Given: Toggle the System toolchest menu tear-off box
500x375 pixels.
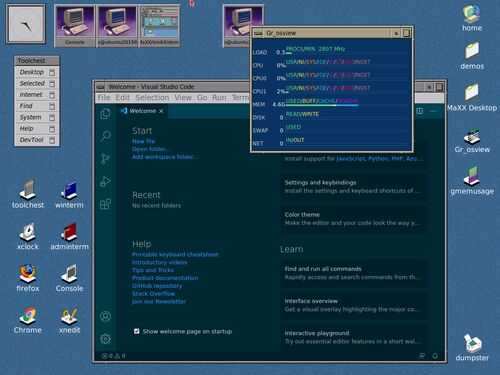Looking at the screenshot, I should [52, 117].
